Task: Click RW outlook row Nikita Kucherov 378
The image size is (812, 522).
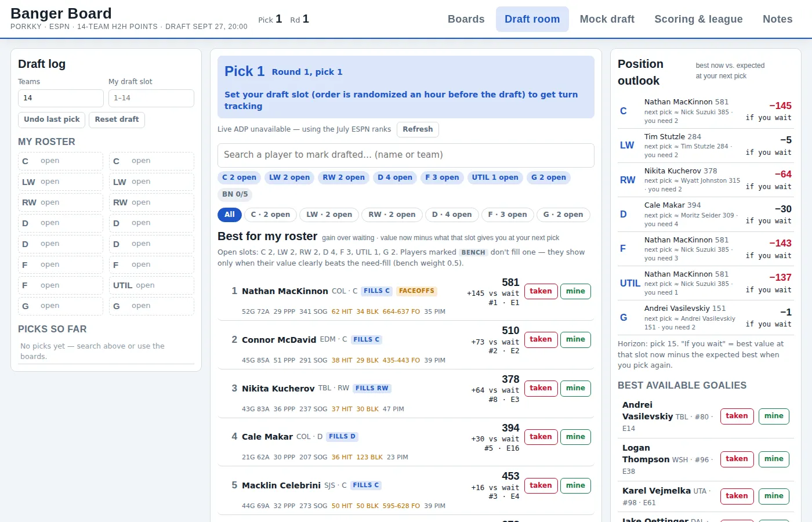Action: [706, 180]
